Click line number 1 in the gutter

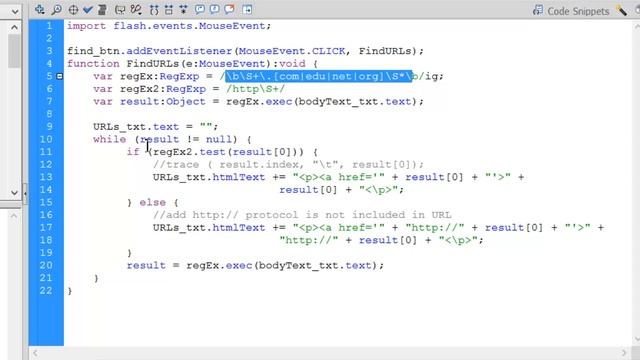[x=49, y=26]
